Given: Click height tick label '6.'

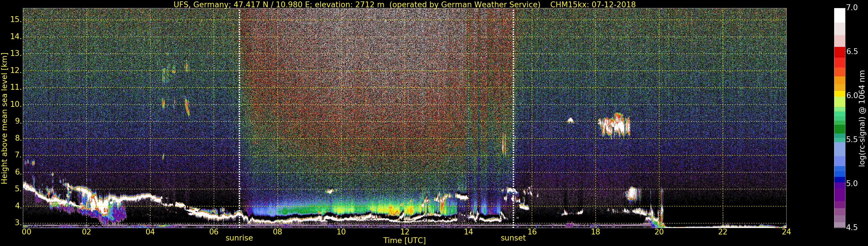Looking at the screenshot, I should click(18, 172).
